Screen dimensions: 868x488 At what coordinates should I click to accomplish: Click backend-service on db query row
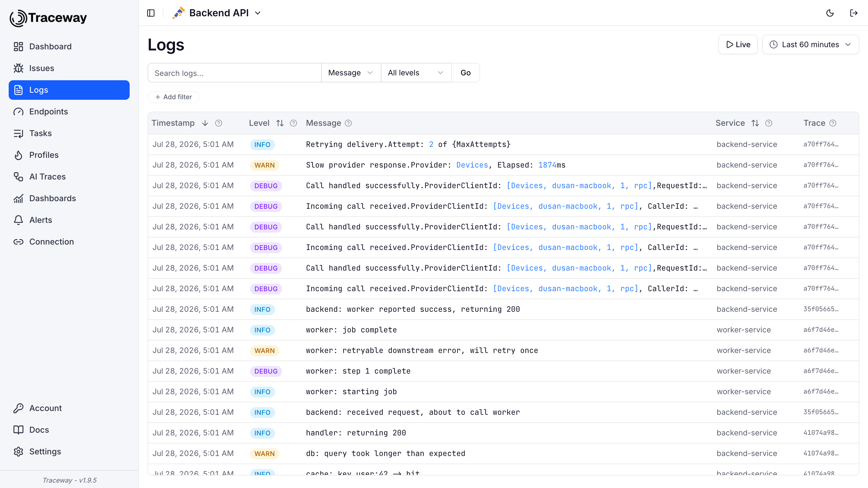747,454
